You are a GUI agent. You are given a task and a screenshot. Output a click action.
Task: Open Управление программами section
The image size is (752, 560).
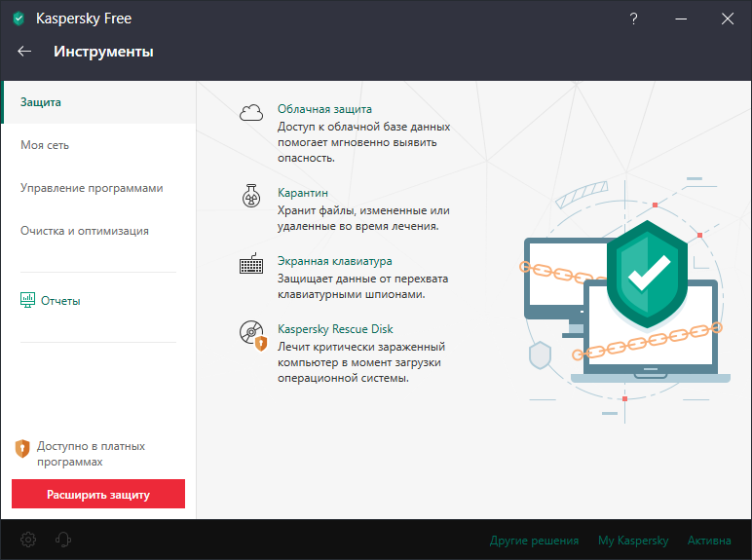(92, 188)
